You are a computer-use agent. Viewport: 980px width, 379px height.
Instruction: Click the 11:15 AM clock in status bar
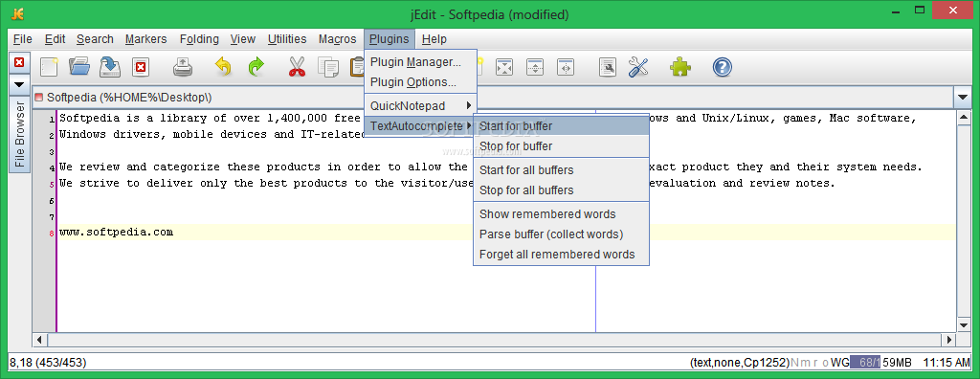pos(947,362)
